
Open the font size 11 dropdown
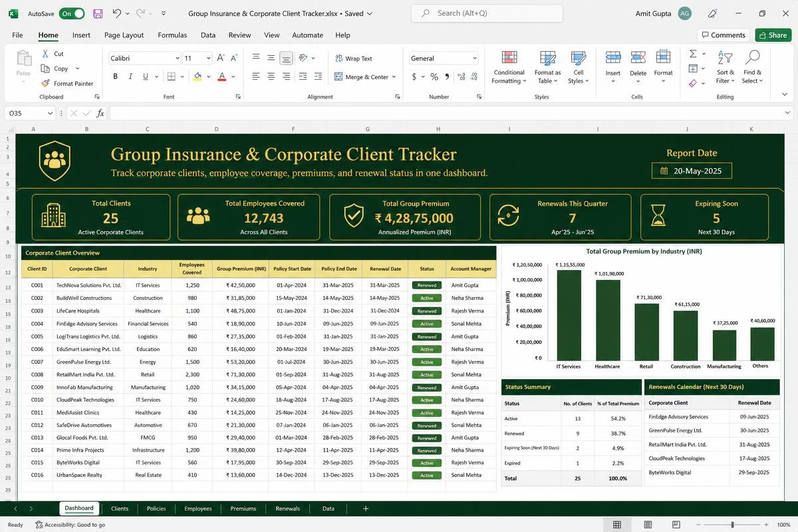208,59
